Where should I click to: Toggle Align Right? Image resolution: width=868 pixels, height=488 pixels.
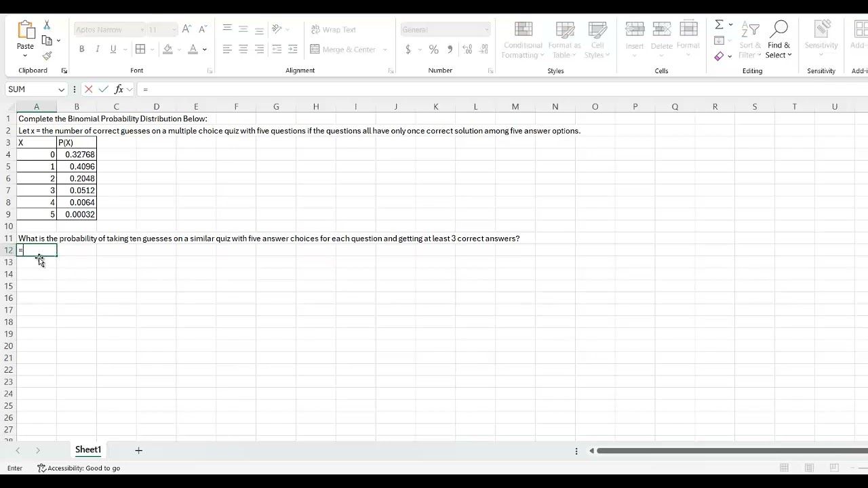[x=260, y=49]
